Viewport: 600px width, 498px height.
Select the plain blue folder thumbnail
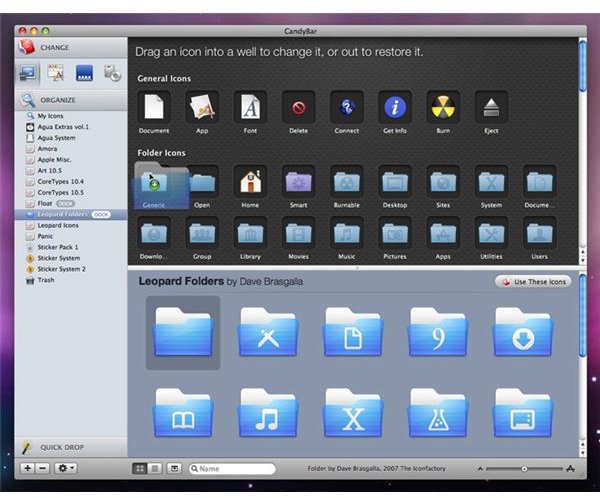pyautogui.click(x=183, y=332)
